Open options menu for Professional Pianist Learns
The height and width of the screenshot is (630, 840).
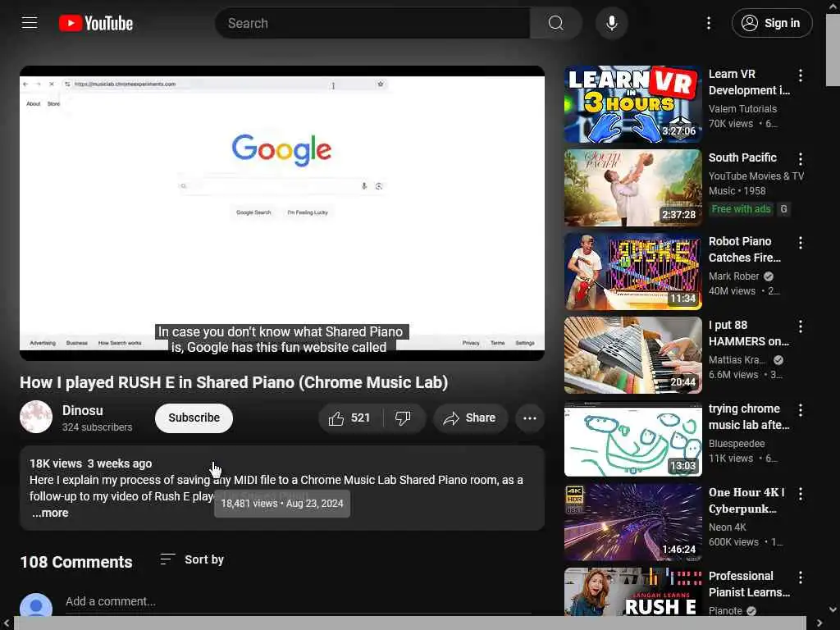[801, 577]
